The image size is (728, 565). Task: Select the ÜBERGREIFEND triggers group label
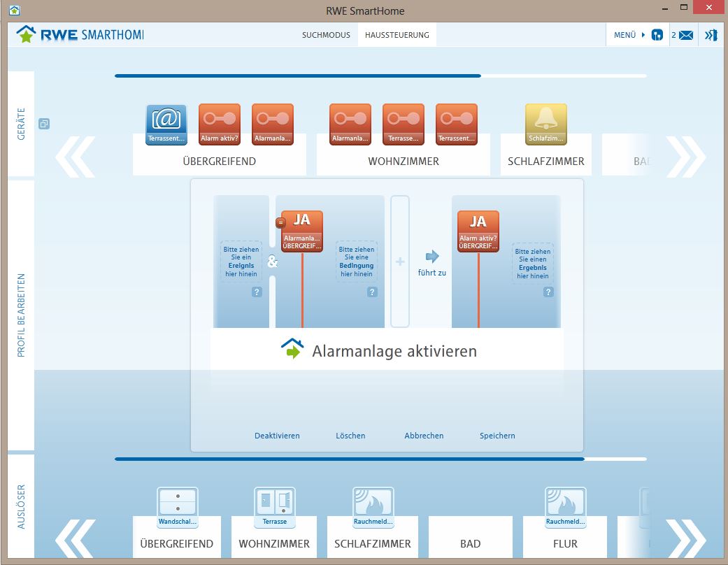[x=177, y=543]
